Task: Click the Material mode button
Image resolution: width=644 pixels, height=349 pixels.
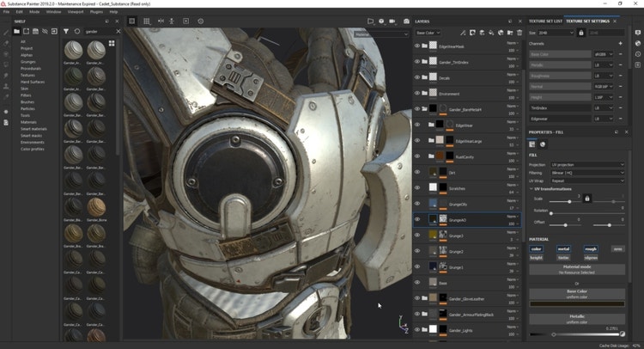Action: 576,269
